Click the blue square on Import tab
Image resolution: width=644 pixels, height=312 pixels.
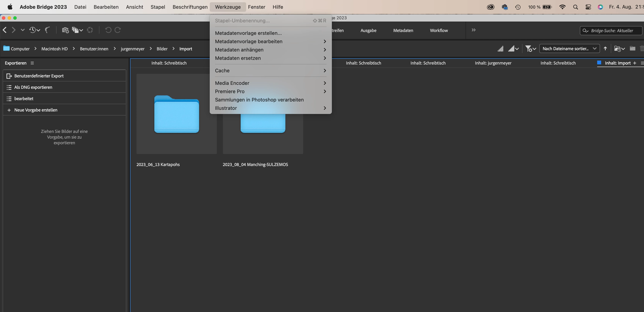click(x=599, y=63)
